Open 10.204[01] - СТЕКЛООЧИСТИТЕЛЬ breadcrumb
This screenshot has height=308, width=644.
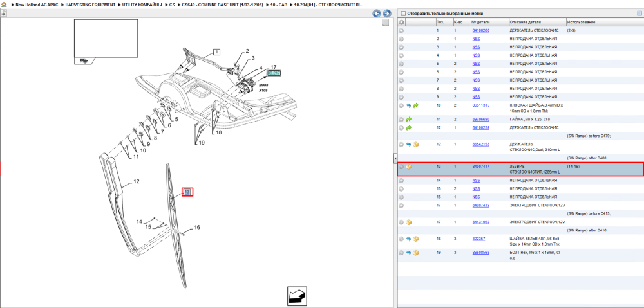(328, 5)
